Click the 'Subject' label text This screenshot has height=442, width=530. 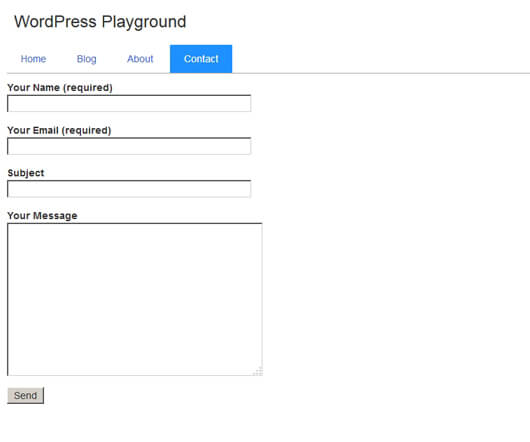[x=26, y=173]
